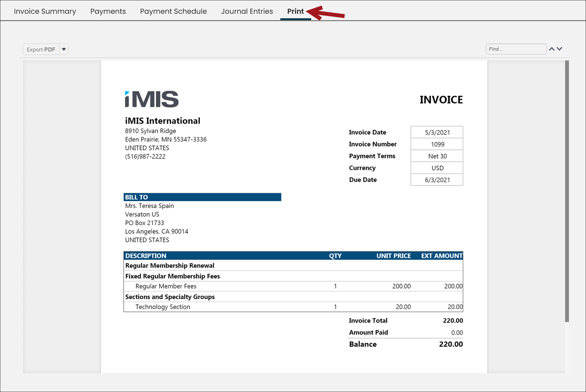Click the Export PDF button
586x392 pixels.
41,49
